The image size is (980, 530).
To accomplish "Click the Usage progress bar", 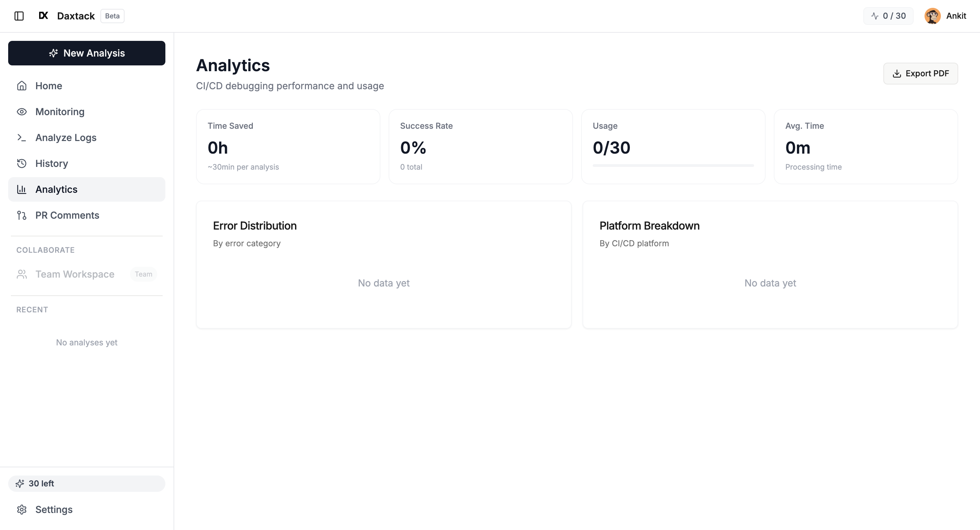I will click(673, 166).
